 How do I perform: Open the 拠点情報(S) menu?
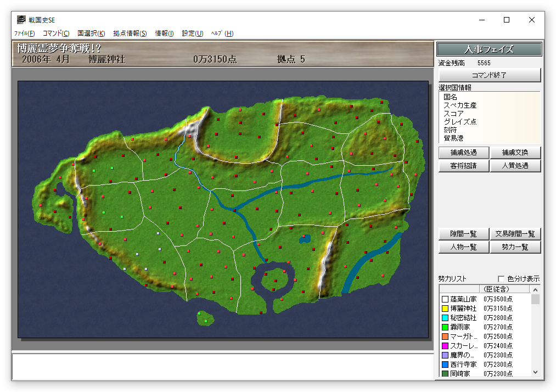pos(130,33)
